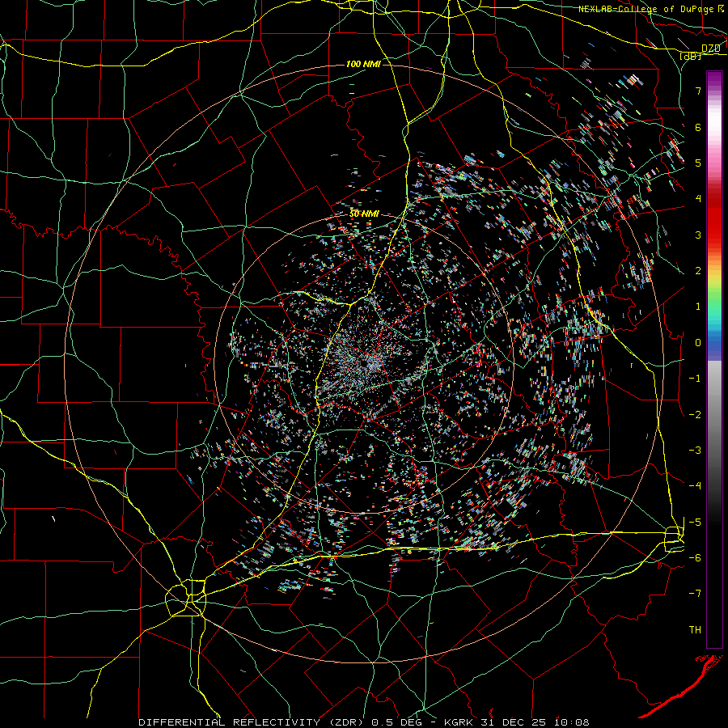Click the 3 value on color scale

tap(698, 235)
